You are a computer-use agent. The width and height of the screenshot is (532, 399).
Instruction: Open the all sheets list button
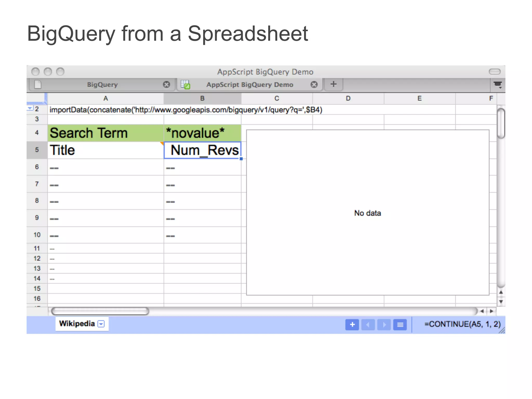400,325
